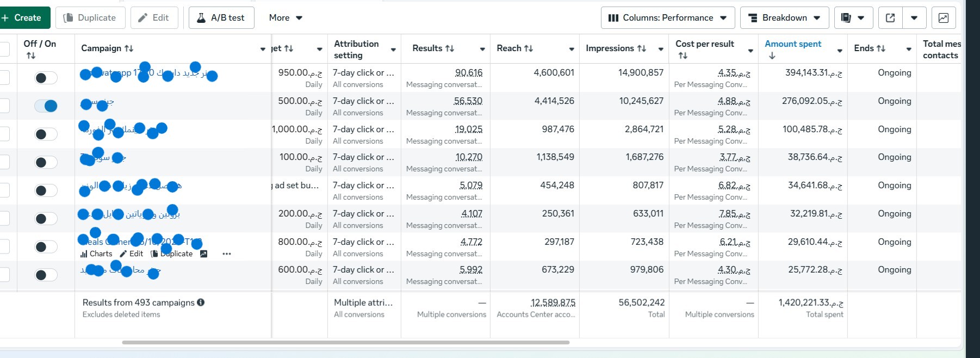Click the three-dots more options in the row
This screenshot has height=358, width=980.
click(227, 254)
